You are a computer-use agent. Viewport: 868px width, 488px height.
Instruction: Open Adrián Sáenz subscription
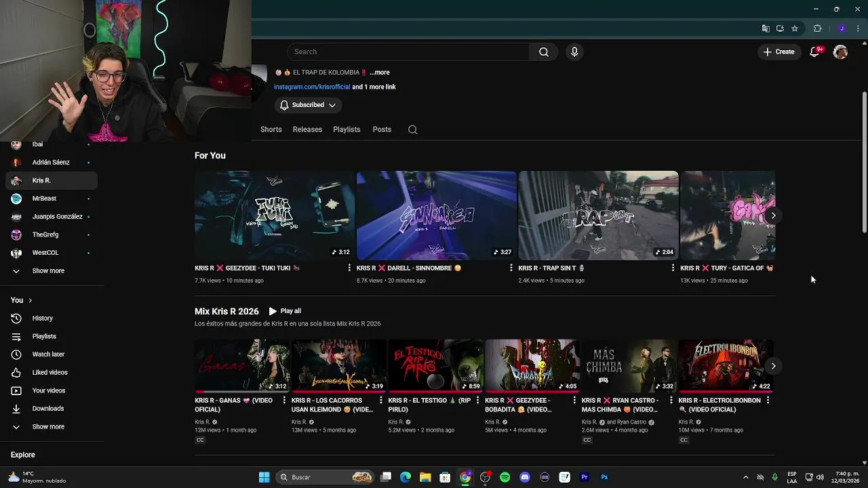pyautogui.click(x=52, y=163)
